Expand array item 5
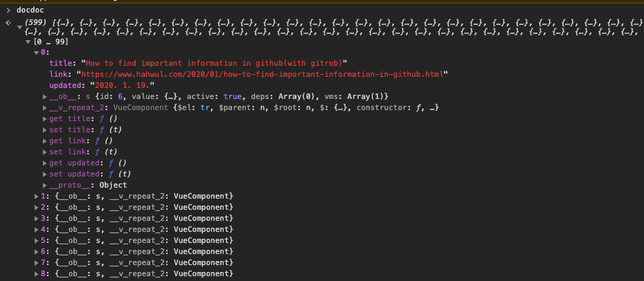 click(x=37, y=241)
